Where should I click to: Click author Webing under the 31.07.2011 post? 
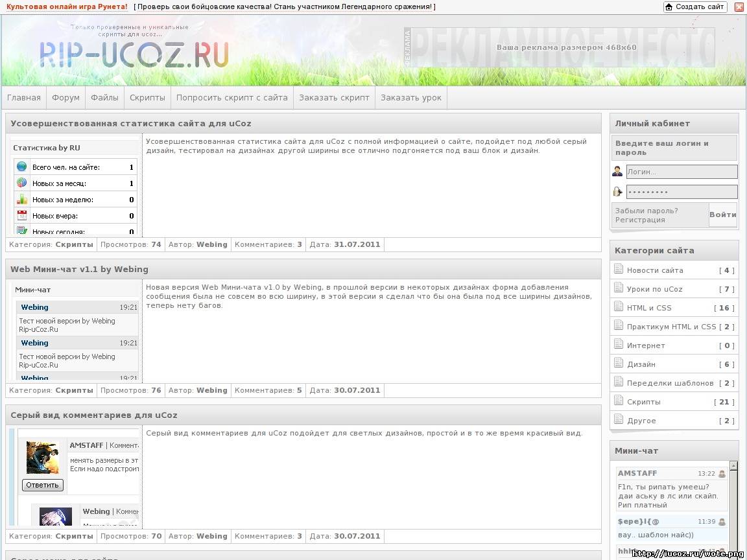[x=212, y=244]
